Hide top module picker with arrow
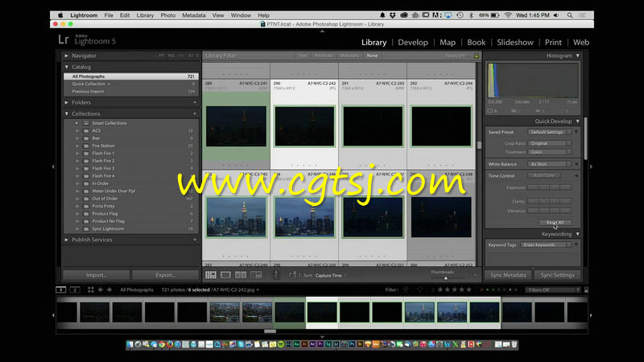The width and height of the screenshot is (644, 362). [322, 31]
